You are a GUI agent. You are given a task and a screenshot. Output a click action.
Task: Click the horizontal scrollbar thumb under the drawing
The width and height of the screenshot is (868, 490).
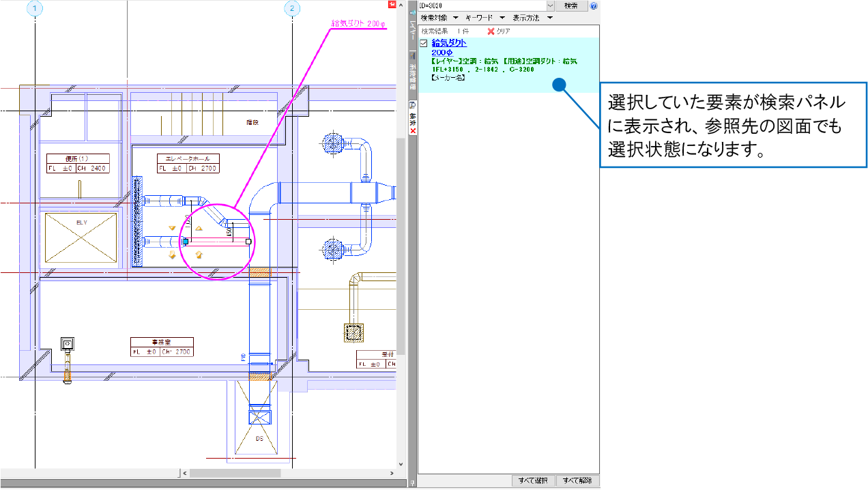pyautogui.click(x=235, y=473)
